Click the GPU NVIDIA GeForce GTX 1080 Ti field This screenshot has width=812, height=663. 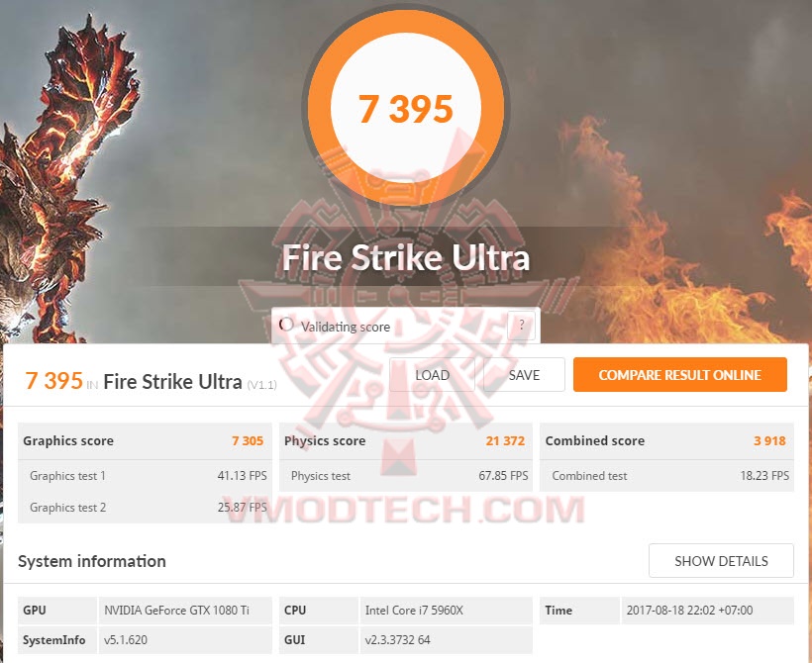pos(185,611)
